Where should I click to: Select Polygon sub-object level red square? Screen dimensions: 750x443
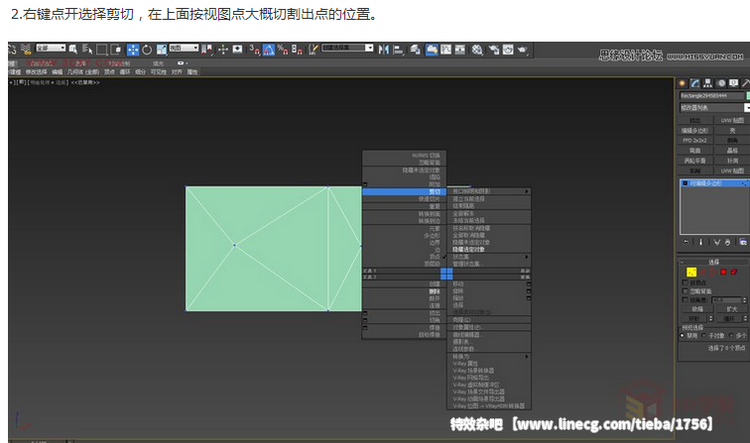pos(723,272)
